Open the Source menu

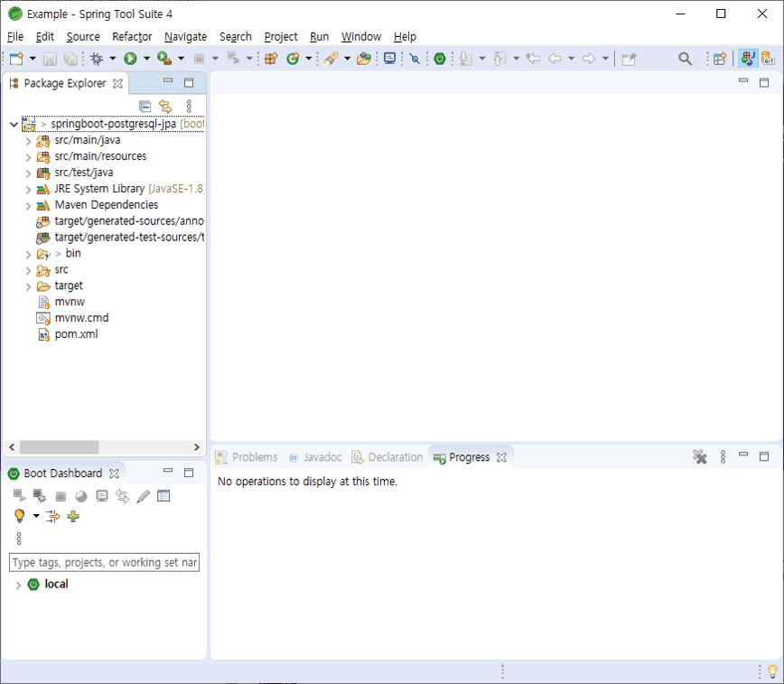click(x=83, y=36)
